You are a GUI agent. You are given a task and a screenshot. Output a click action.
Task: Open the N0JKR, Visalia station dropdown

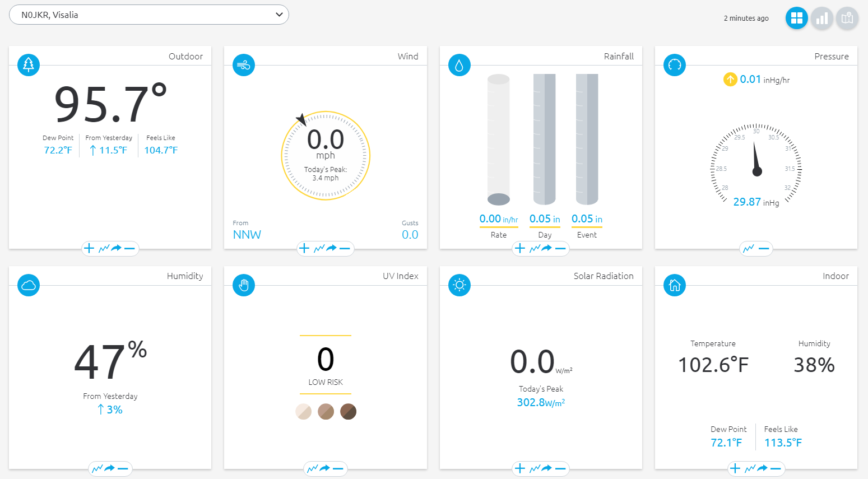coord(149,15)
